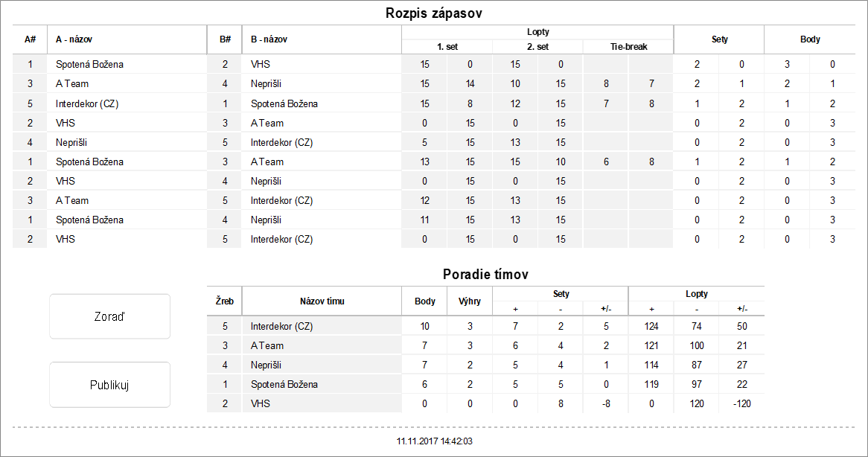Select the Tie-break column header
Viewport: 868px width, 457px height.
tap(628, 46)
